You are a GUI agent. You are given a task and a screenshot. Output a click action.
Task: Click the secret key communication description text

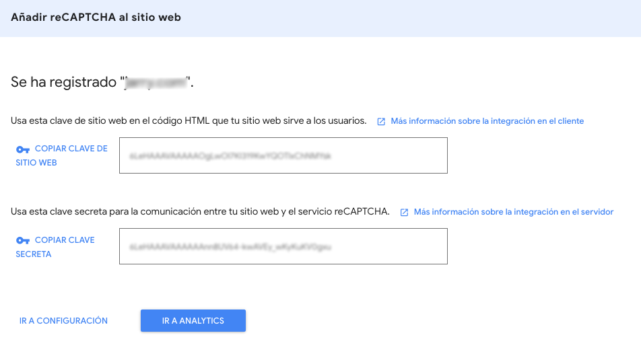200,212
